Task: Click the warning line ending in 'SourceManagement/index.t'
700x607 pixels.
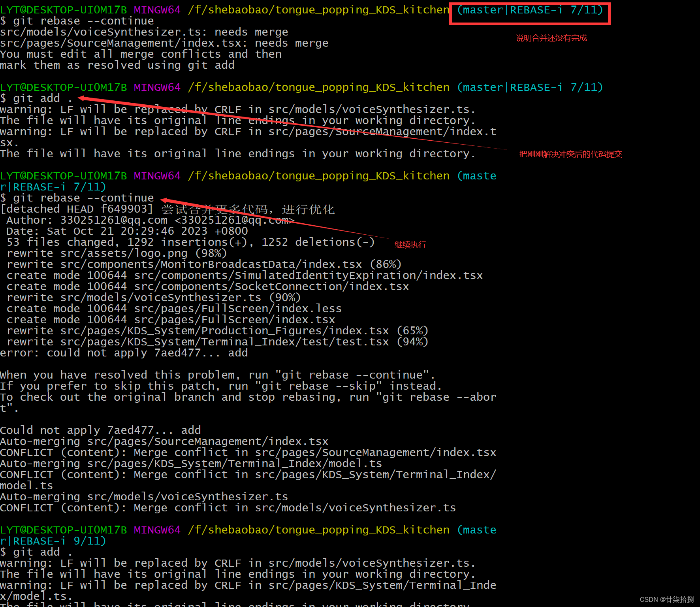Action: point(248,132)
